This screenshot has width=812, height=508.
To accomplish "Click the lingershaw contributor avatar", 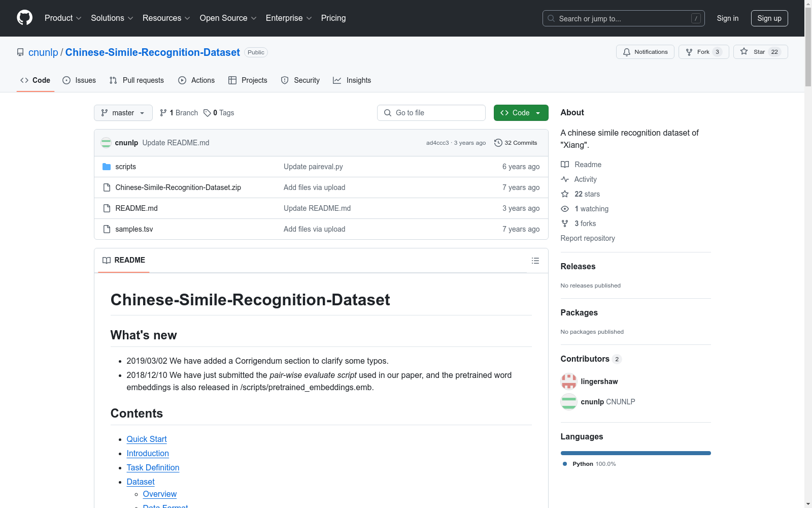I will (x=569, y=382).
